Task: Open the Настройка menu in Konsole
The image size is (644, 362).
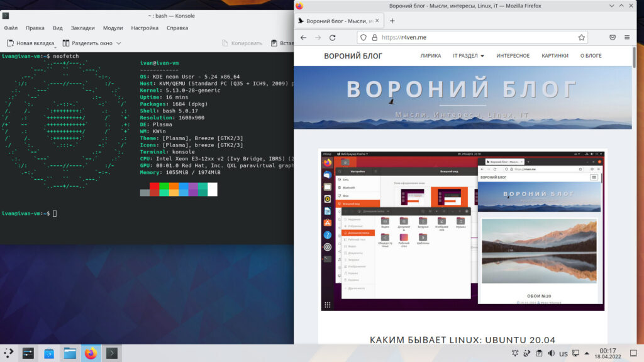Action: click(x=145, y=28)
